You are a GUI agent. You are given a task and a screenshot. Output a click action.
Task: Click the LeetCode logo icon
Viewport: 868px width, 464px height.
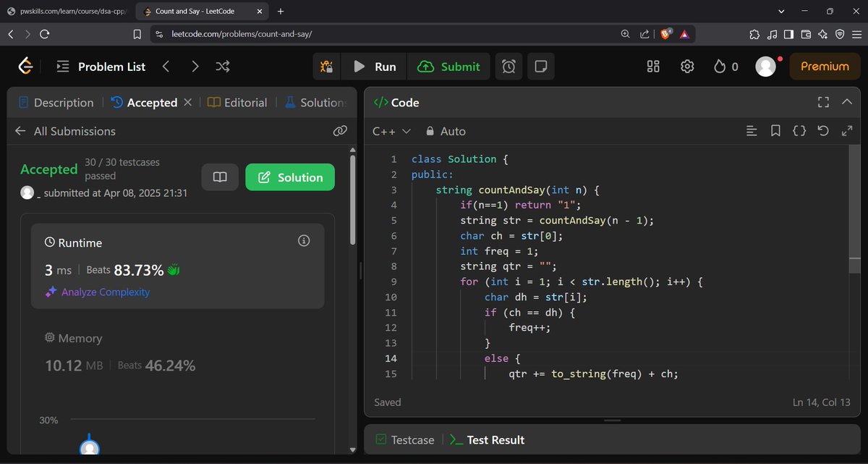coord(25,66)
